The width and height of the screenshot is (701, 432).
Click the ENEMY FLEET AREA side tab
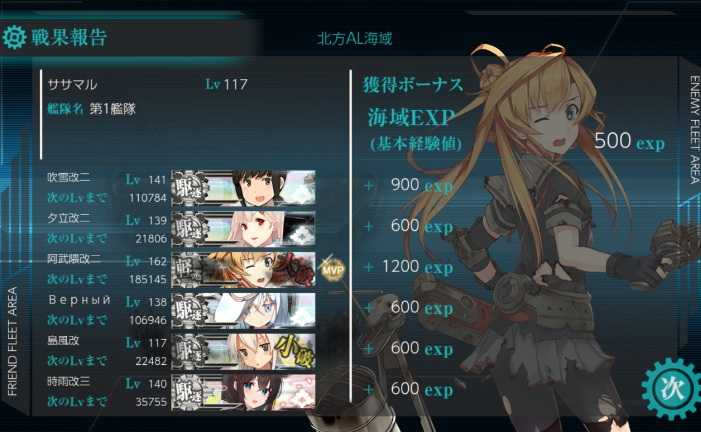[x=693, y=130]
